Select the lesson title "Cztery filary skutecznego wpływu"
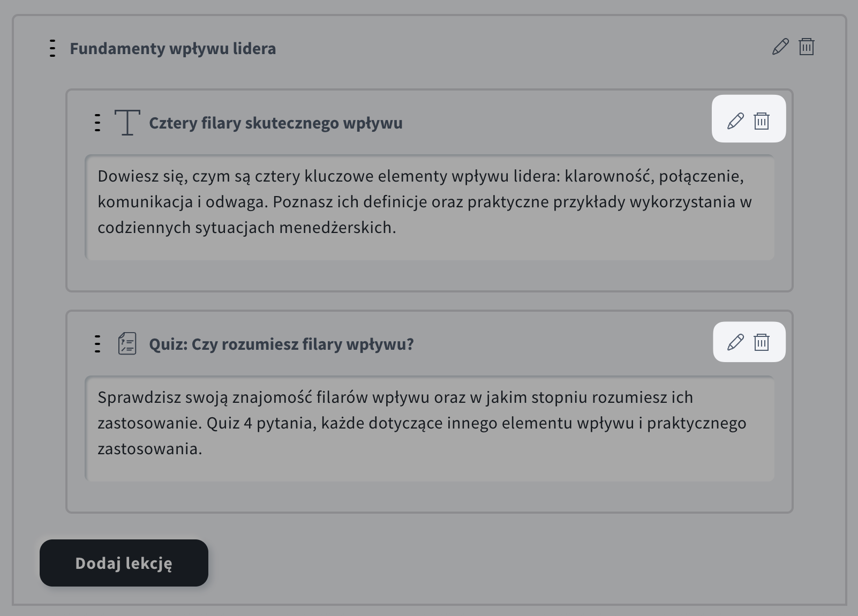The width and height of the screenshot is (858, 616). pos(275,123)
